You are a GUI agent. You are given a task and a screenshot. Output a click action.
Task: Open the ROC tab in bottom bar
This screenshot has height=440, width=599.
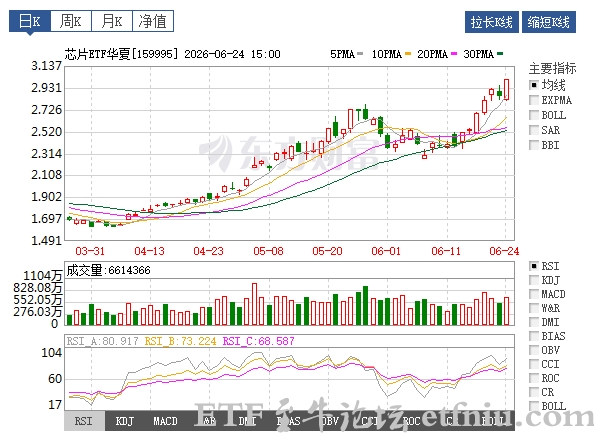[x=411, y=421]
